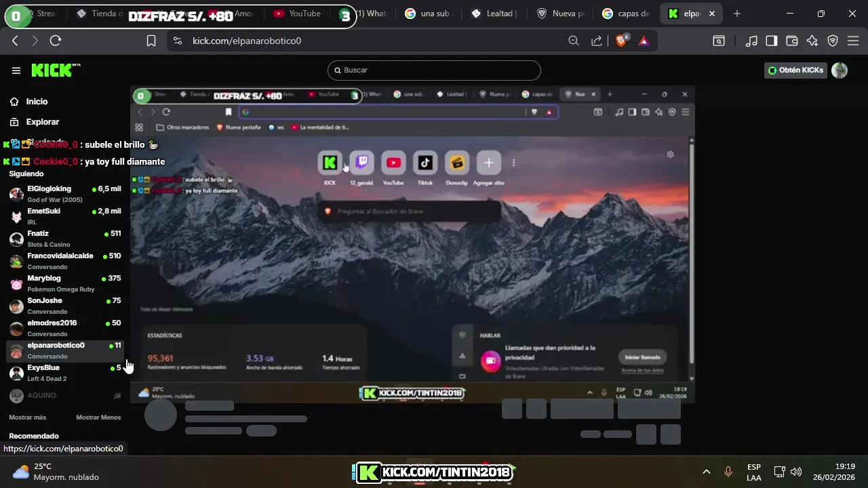Open the zoom magnifier icon in address bar
Viewport: 868px width, 488px height.
click(574, 41)
